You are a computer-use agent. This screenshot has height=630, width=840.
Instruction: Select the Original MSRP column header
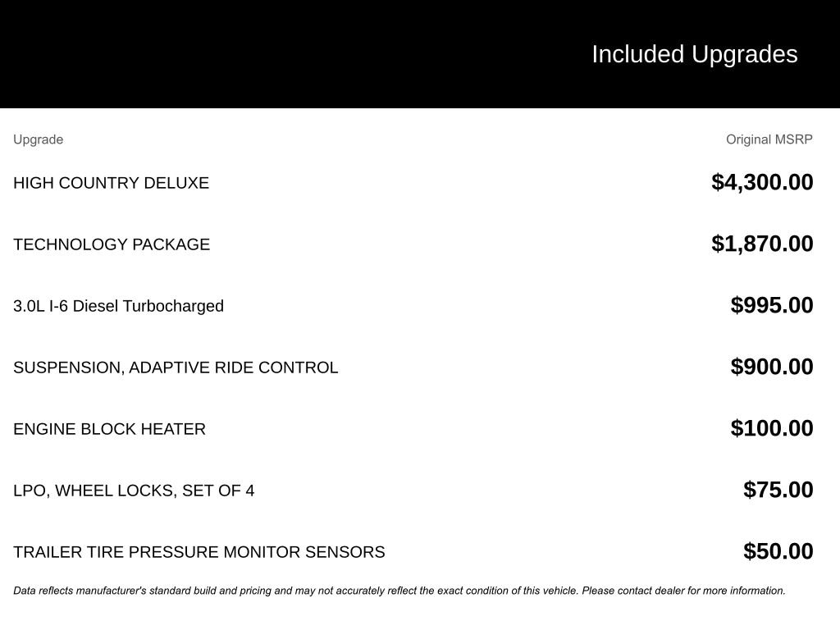click(x=769, y=139)
